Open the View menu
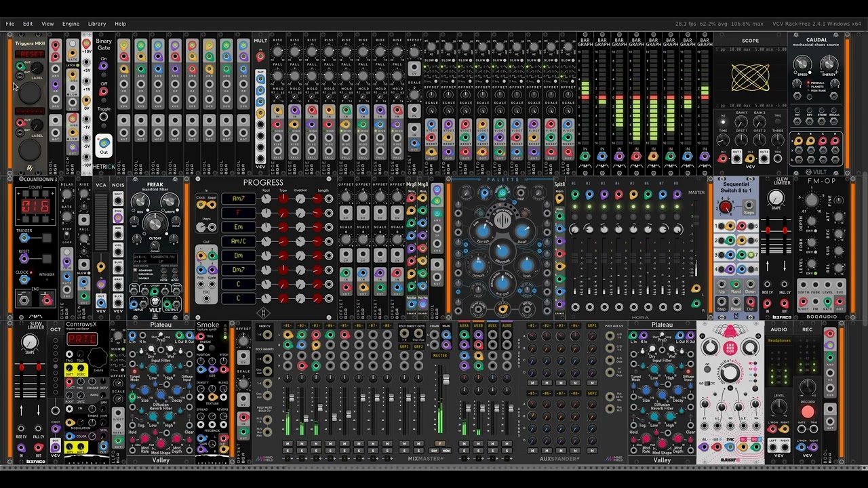 coord(47,24)
